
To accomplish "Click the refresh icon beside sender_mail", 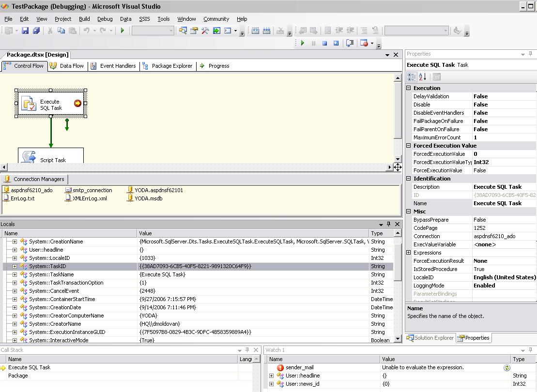I will click(x=507, y=368).
